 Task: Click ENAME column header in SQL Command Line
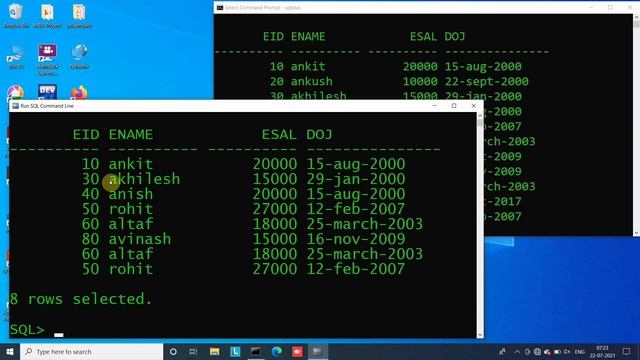131,134
